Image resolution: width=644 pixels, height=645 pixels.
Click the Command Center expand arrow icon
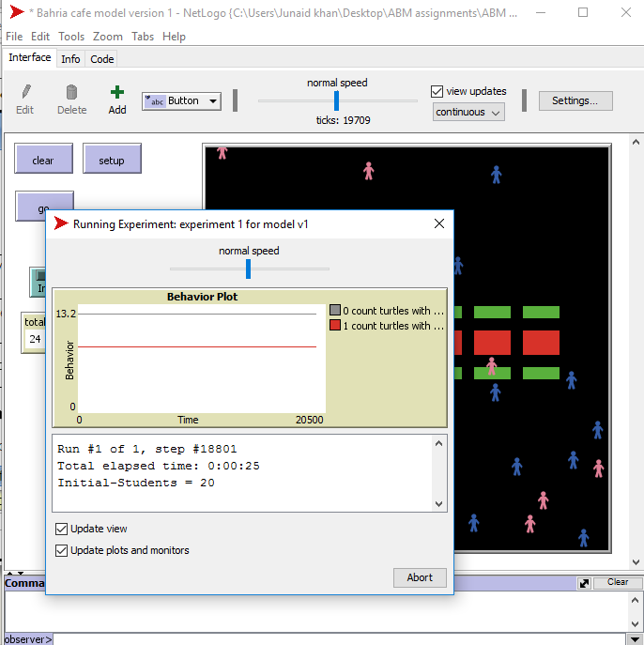click(584, 583)
